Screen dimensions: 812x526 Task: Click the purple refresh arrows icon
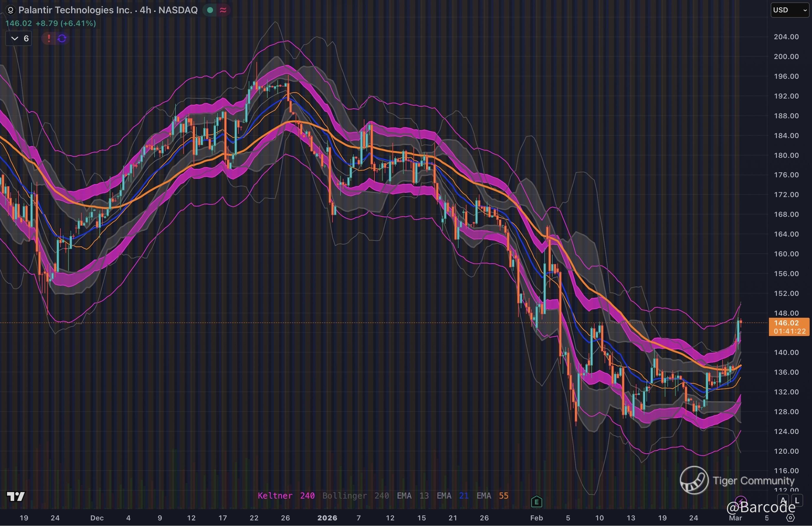62,38
